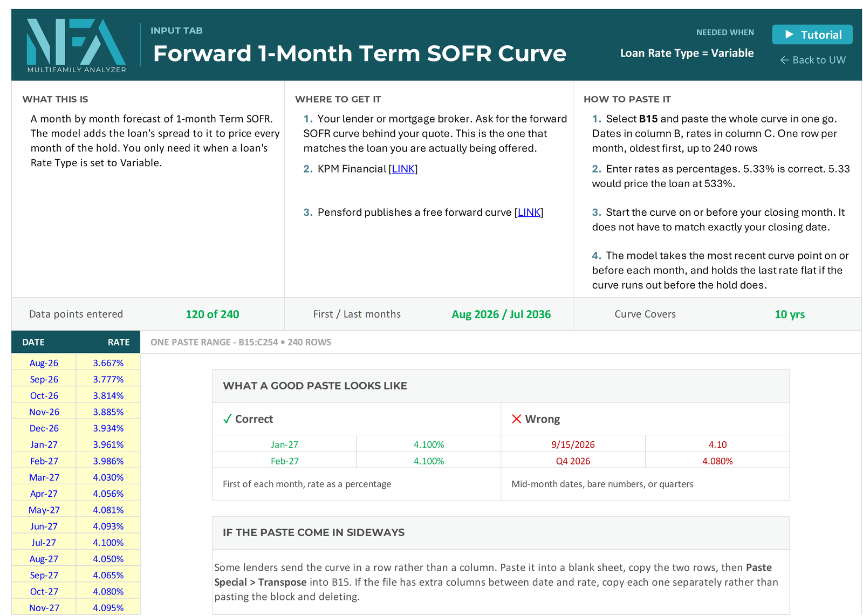Click the Loan Rate Type = Variable text
The image size is (863, 616).
click(x=687, y=53)
